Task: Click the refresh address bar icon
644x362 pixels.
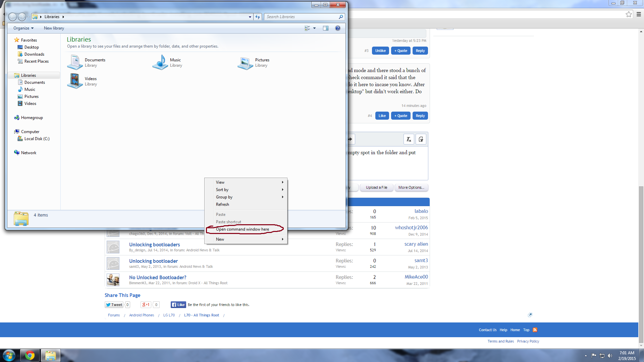Action: (x=258, y=17)
